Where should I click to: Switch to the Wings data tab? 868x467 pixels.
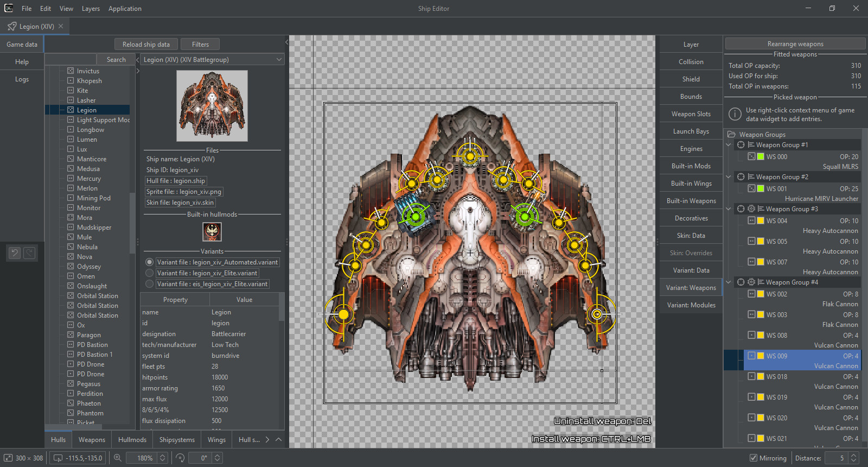point(216,439)
